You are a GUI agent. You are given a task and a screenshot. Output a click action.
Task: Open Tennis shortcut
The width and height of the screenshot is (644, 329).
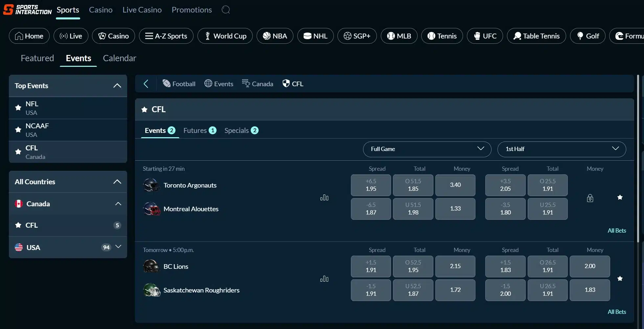pyautogui.click(x=442, y=36)
